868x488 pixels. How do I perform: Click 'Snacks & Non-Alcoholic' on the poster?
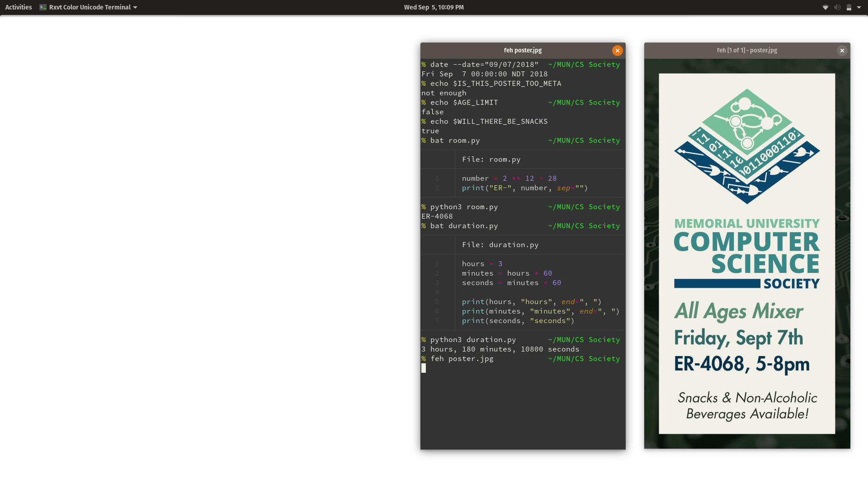pyautogui.click(x=747, y=398)
